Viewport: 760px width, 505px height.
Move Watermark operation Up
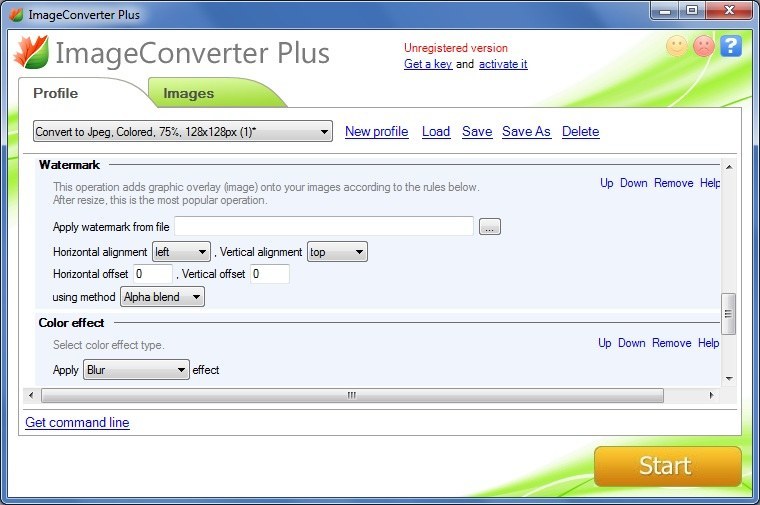pyautogui.click(x=607, y=183)
